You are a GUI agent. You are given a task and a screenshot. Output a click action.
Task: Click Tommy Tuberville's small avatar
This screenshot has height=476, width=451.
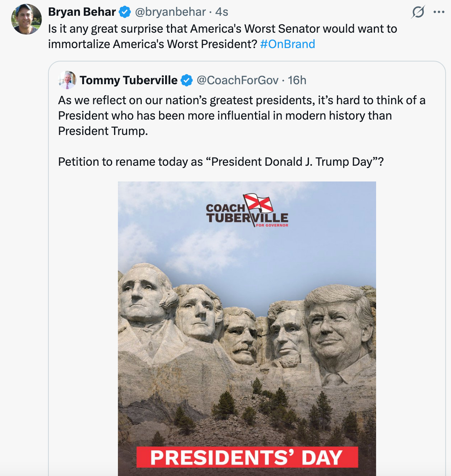click(67, 80)
